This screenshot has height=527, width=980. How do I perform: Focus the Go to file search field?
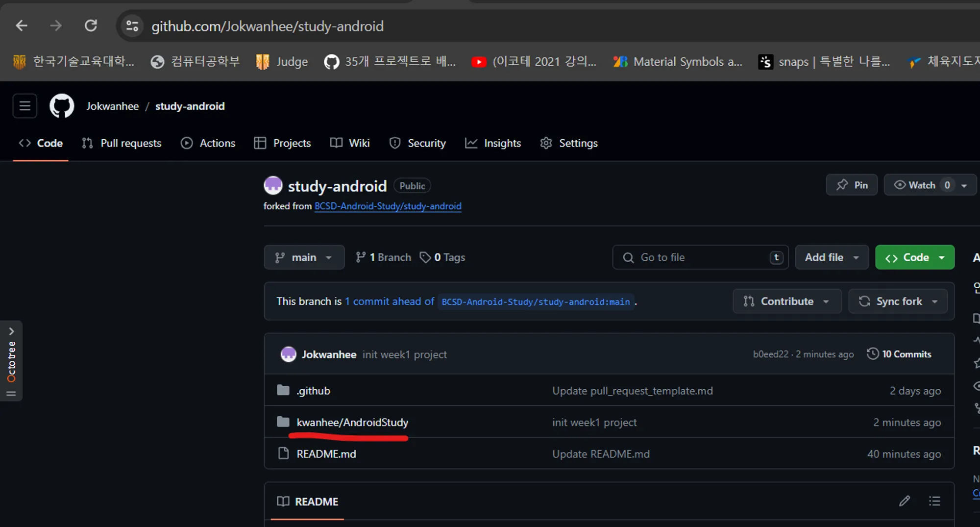(x=700, y=257)
